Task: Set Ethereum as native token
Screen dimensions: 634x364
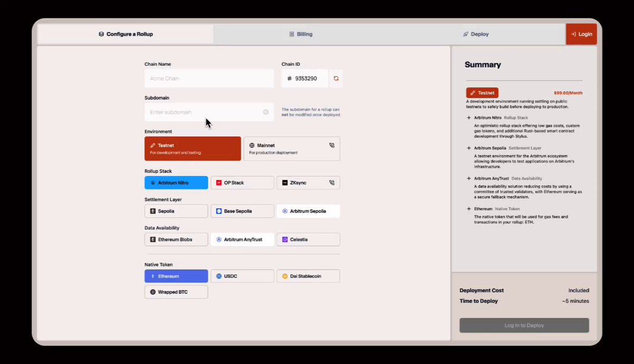Action: (x=176, y=276)
